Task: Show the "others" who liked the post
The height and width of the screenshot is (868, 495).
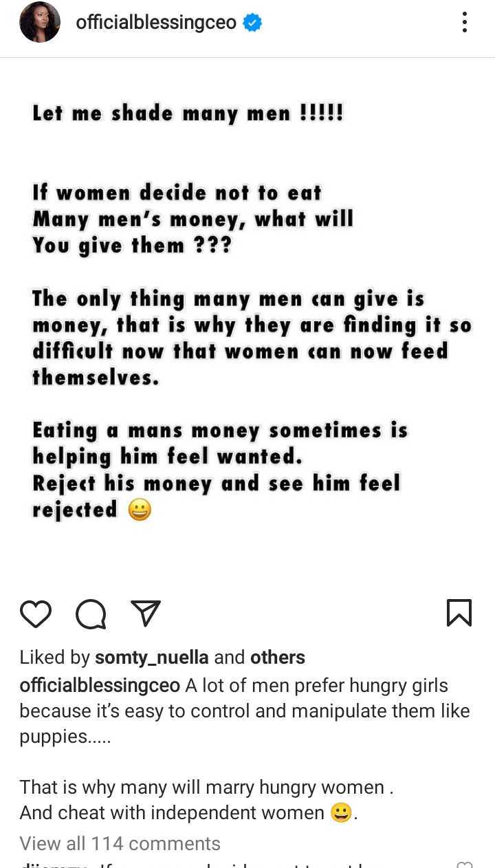Action: [x=277, y=658]
